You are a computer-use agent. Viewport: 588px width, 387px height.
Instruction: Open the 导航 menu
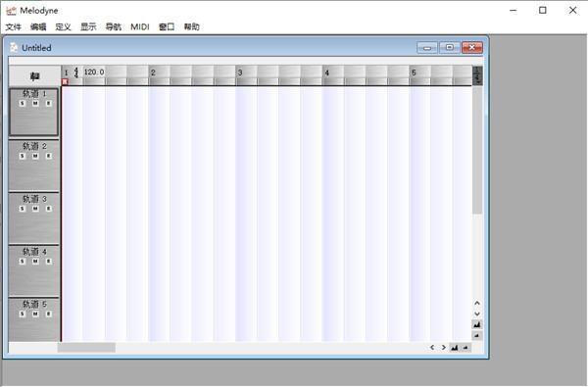point(114,26)
